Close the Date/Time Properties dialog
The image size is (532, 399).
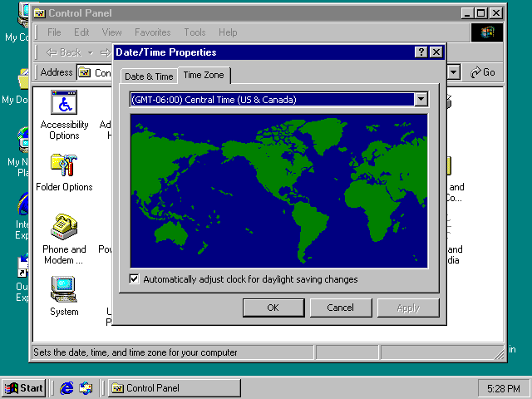pyautogui.click(x=436, y=52)
